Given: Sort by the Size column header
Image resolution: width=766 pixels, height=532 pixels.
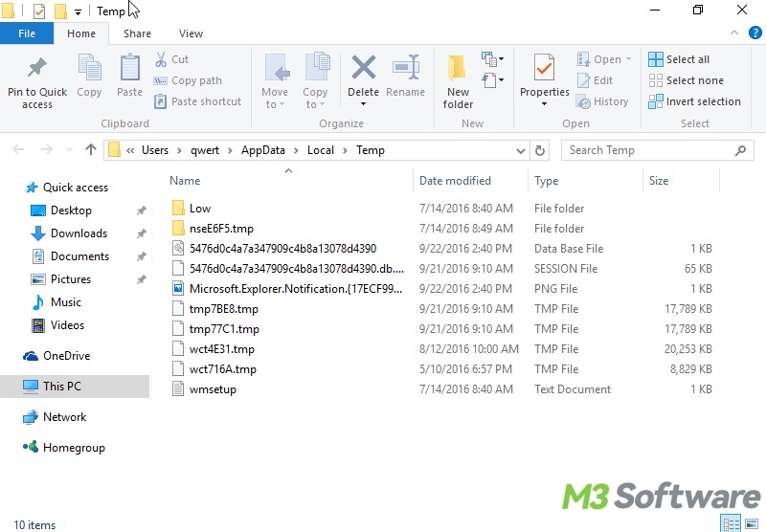Looking at the screenshot, I should tap(681, 181).
